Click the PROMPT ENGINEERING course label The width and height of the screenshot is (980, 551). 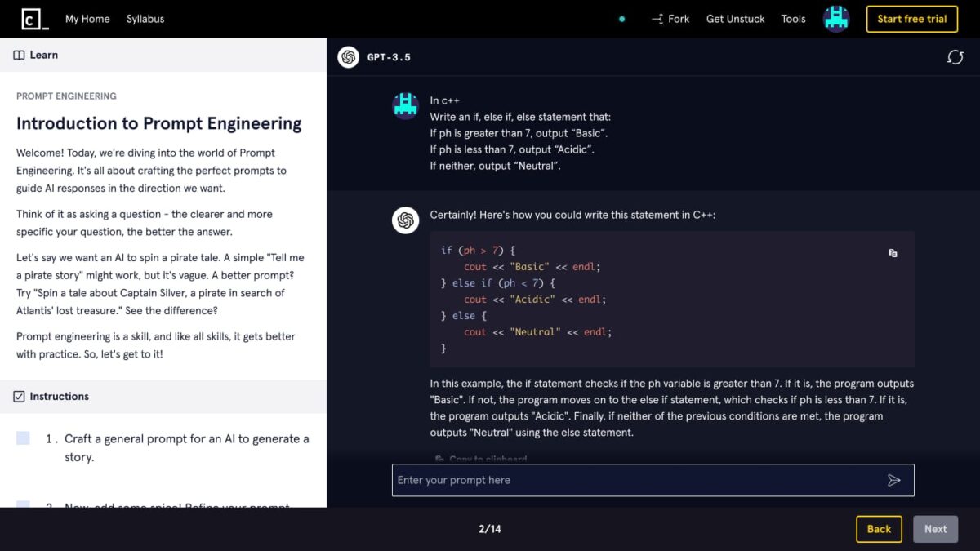tap(66, 96)
